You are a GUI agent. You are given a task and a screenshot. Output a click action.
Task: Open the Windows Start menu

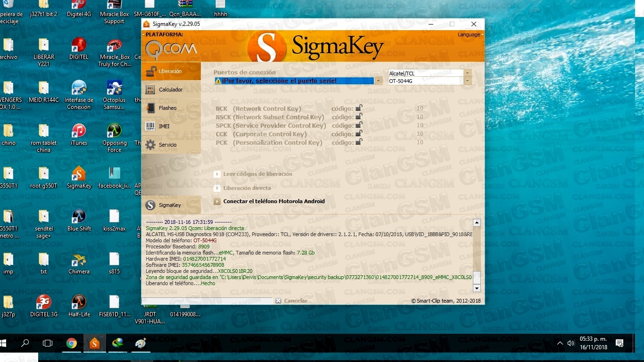click(x=4, y=343)
